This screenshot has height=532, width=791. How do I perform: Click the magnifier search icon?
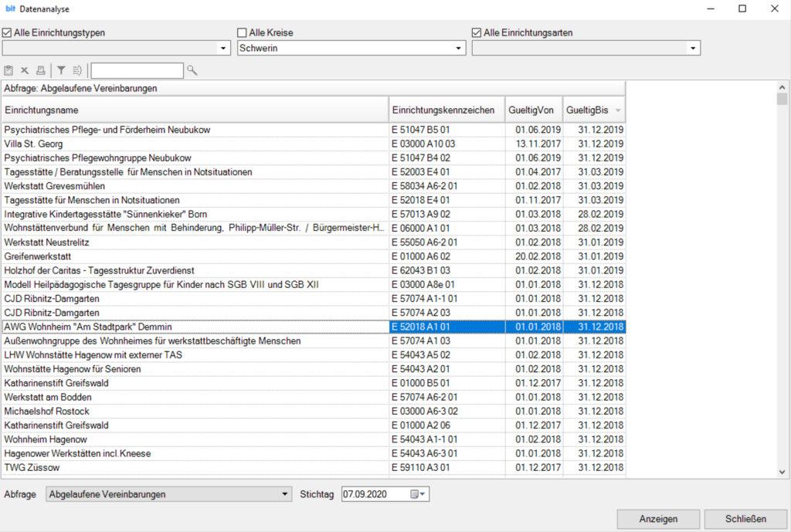coord(192,70)
